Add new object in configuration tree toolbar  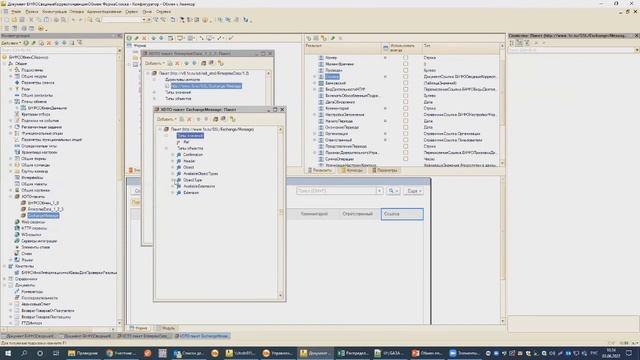[26, 43]
